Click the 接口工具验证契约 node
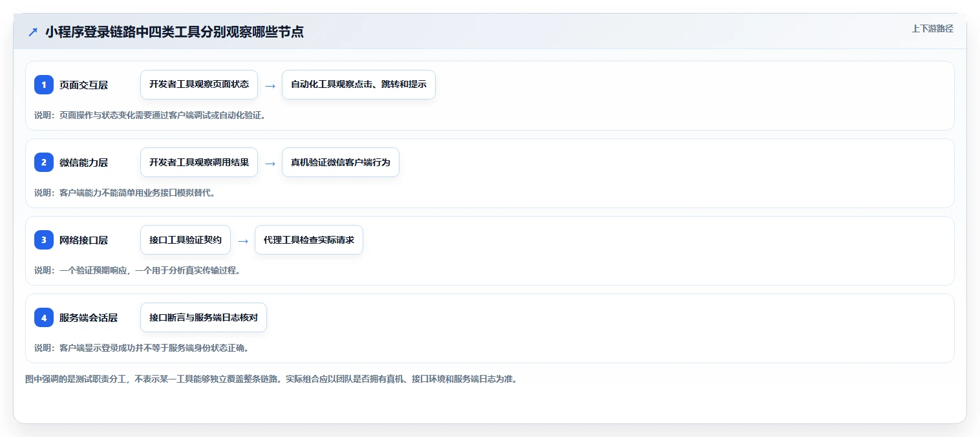The image size is (980, 437). pos(186,240)
